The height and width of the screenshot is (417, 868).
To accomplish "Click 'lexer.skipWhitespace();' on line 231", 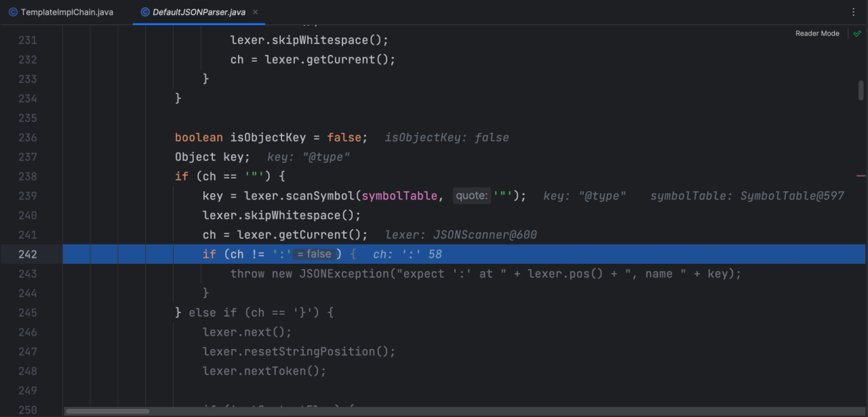I will click(x=309, y=40).
